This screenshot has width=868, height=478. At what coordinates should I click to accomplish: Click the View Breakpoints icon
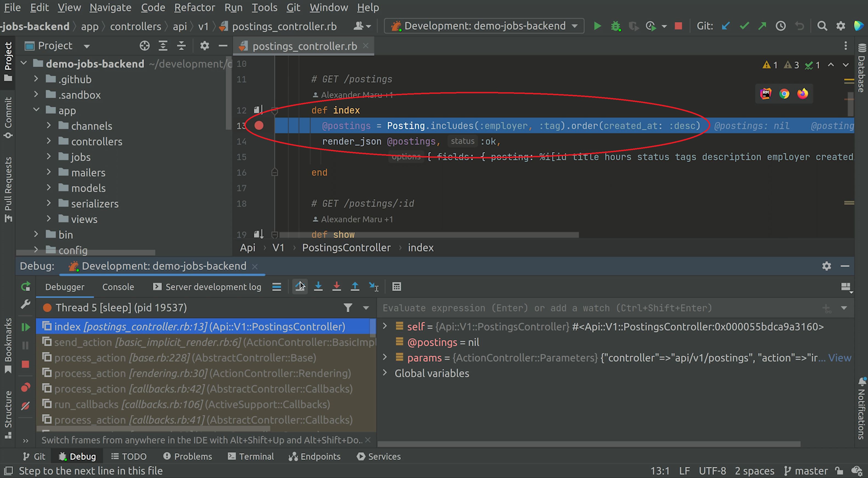tap(26, 387)
